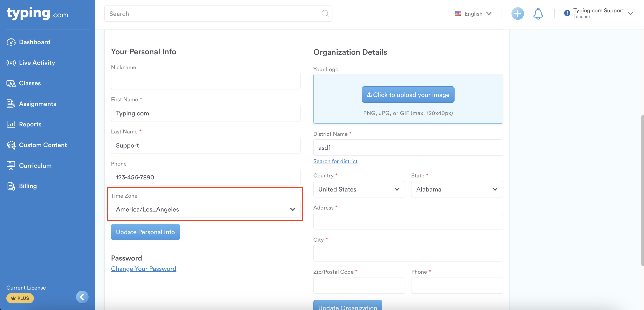The height and width of the screenshot is (310, 644).
Task: Collapse sidebar with the arrow button
Action: click(x=82, y=297)
